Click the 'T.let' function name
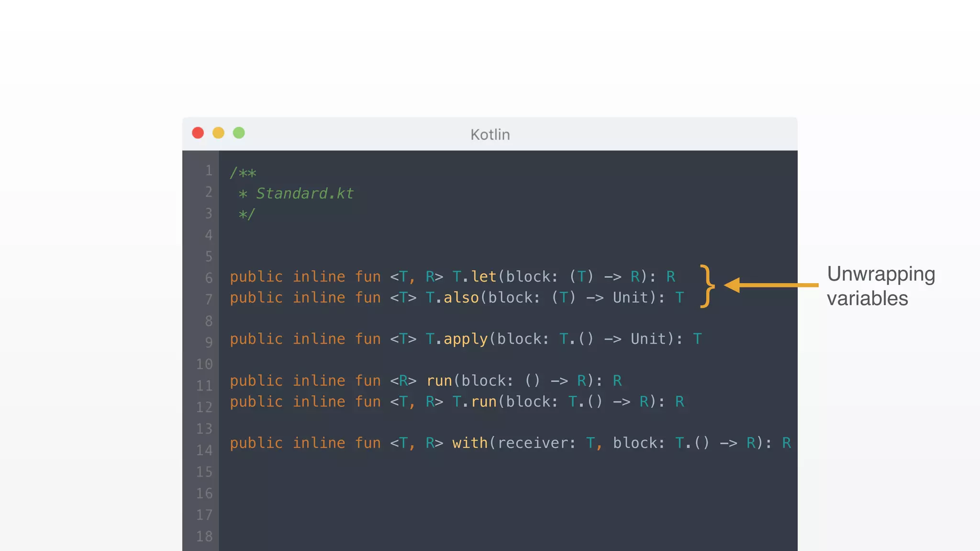The width and height of the screenshot is (980, 551). (x=474, y=276)
